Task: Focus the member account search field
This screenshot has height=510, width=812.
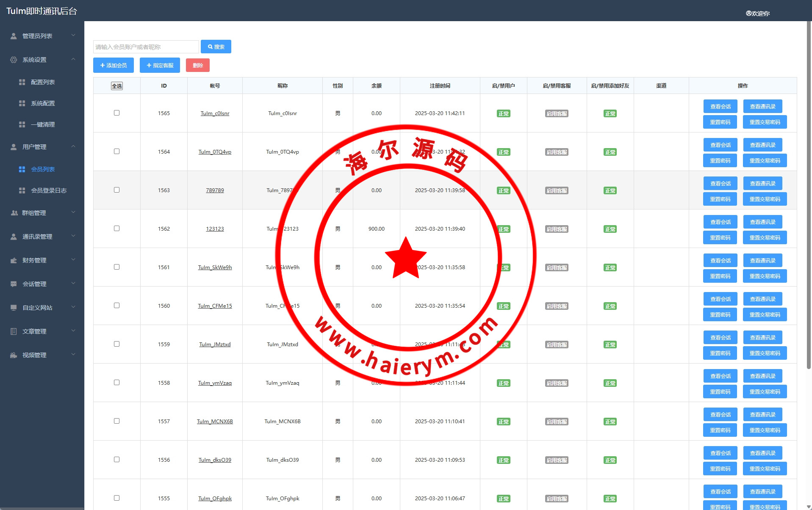Action: (x=146, y=47)
